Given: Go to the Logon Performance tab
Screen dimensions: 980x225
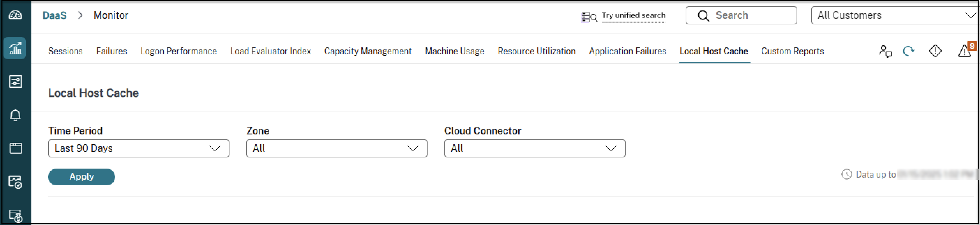Looking at the screenshot, I should 179,51.
